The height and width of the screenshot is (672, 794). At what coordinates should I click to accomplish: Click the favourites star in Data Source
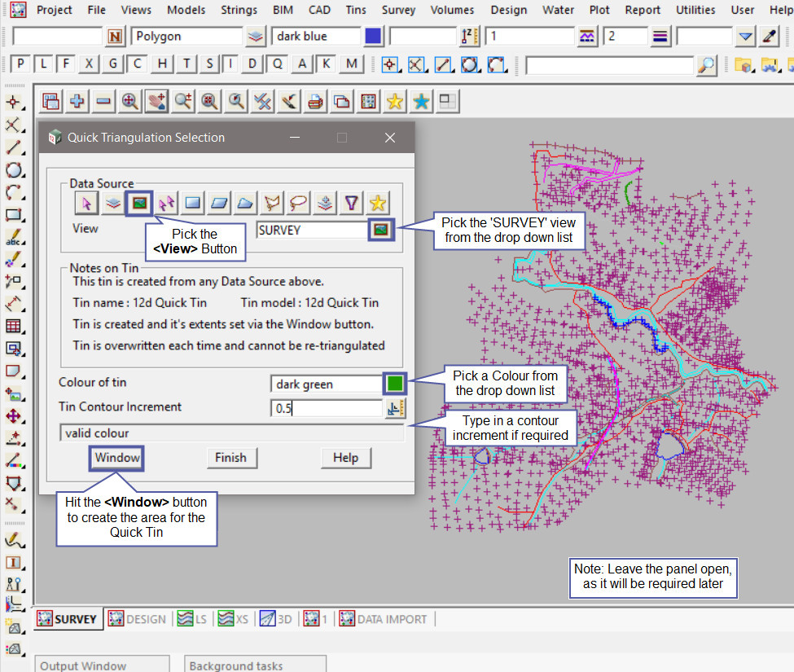(376, 202)
